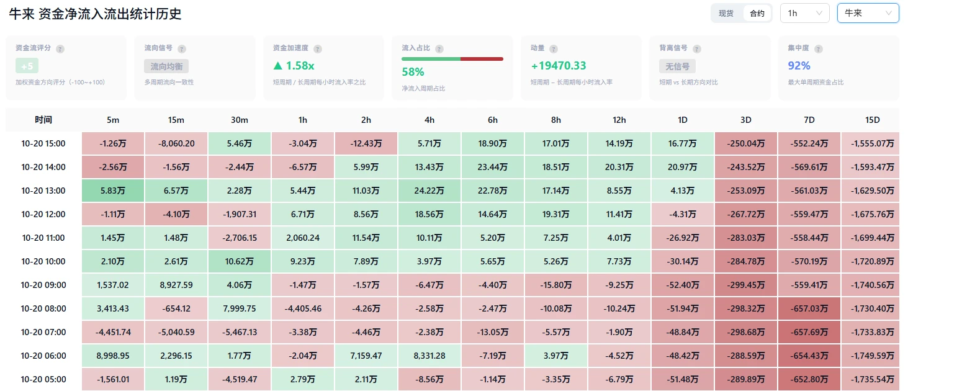Click the help icon next to 动量
The image size is (980, 391).
pos(554,48)
